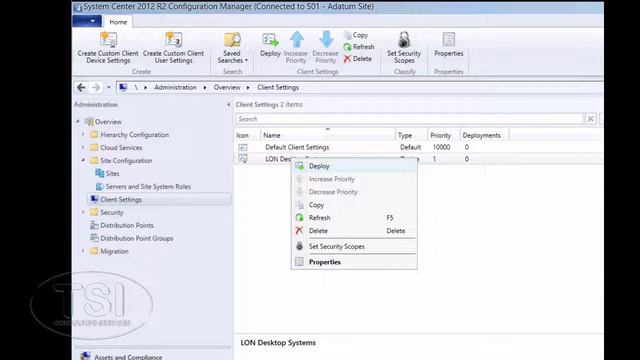
Task: Sort by Deployments column header
Action: pyautogui.click(x=484, y=135)
